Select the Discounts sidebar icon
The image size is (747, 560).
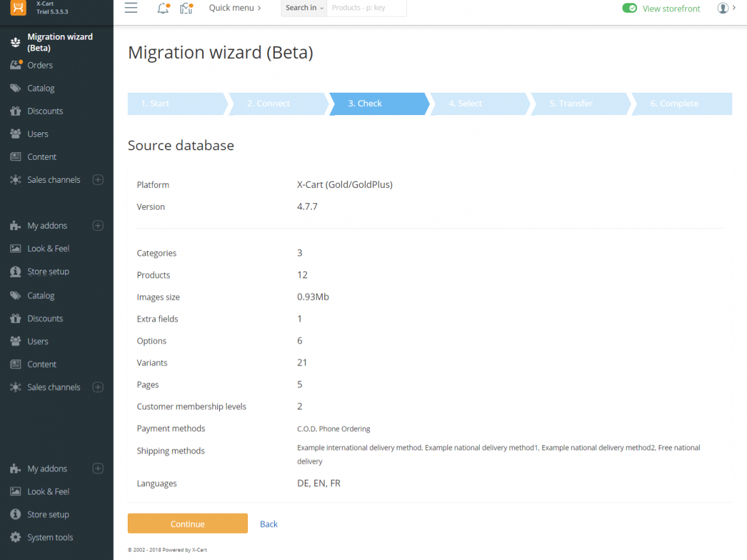tap(14, 111)
